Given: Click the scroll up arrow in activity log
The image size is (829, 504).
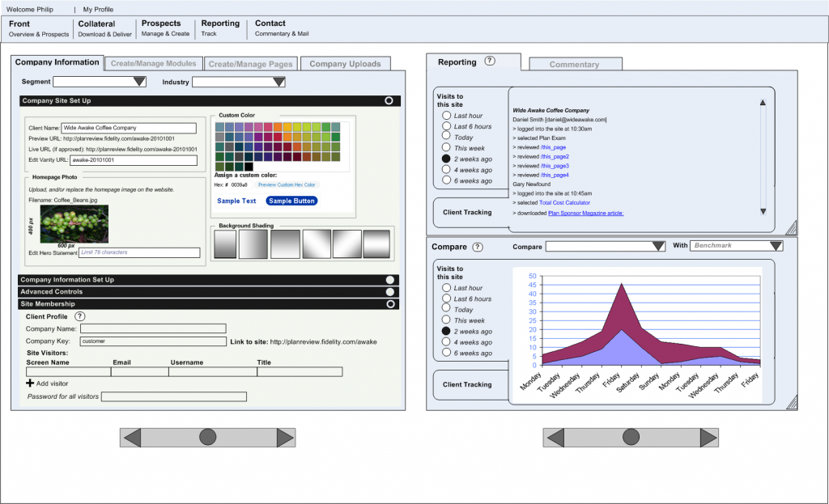Looking at the screenshot, I should [x=763, y=103].
